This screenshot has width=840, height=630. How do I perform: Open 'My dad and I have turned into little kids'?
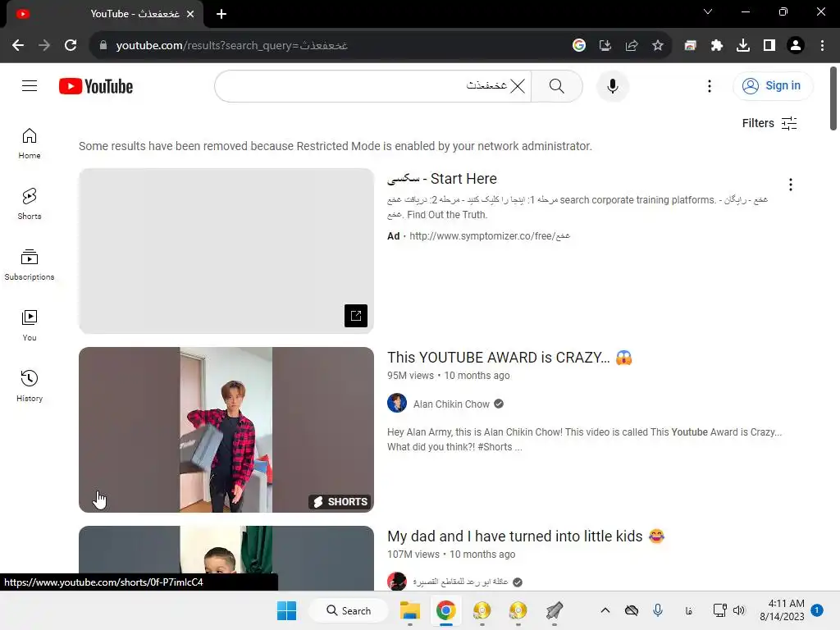pyautogui.click(x=526, y=536)
